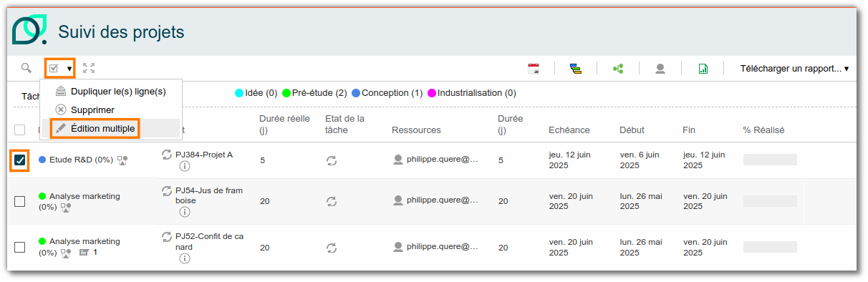Click task state icon in PJ52 row
This screenshot has width=868, height=282.
coord(332,247)
